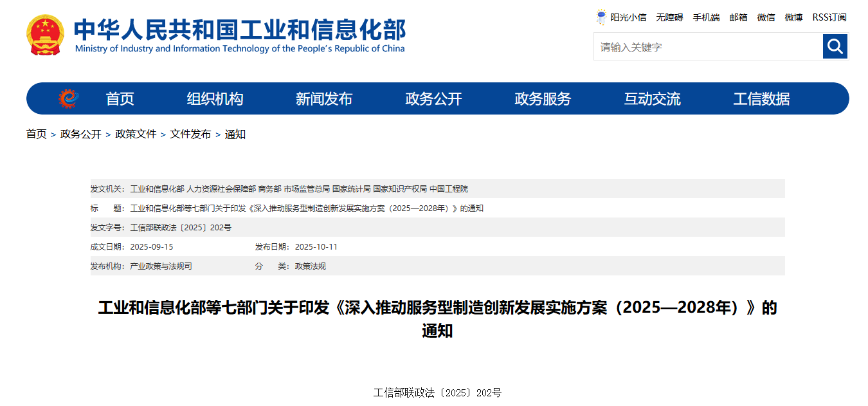868x406 pixels.
Task: Click 文件发布 breadcrumb link
Action: (x=190, y=134)
